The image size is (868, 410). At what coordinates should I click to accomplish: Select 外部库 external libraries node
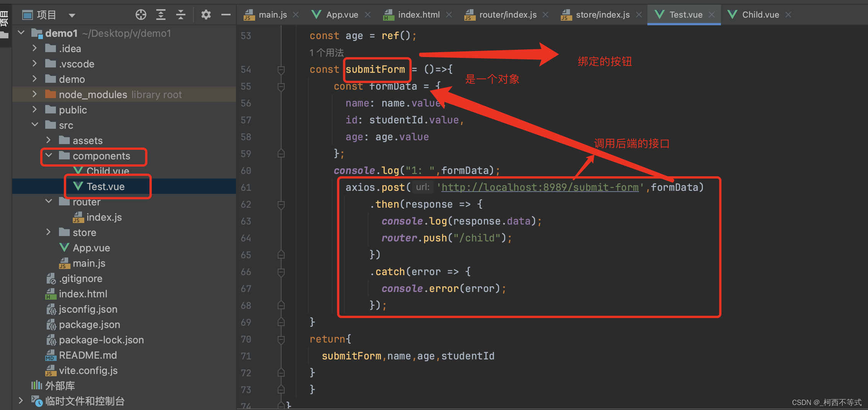[60, 385]
